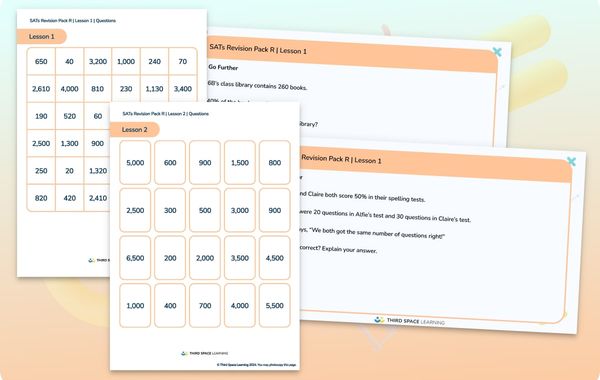Viewport: 600px width, 380px height.
Task: Click the 800 card
Action: tap(274, 163)
